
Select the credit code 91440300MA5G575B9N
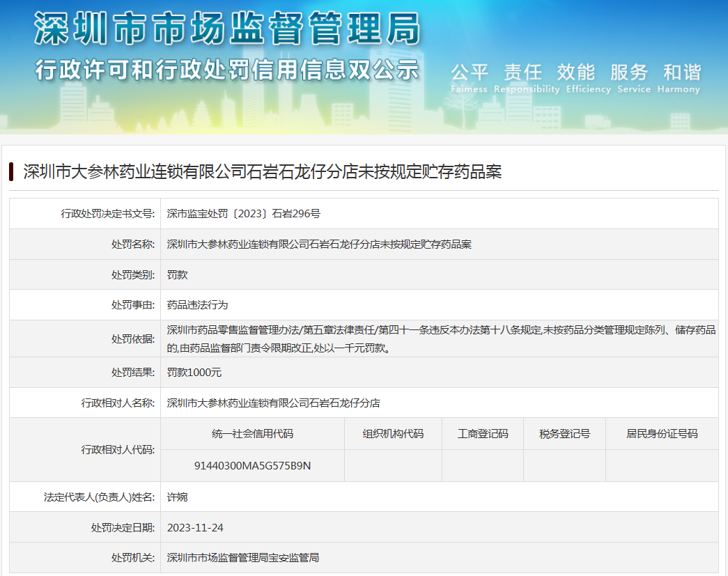(252, 465)
